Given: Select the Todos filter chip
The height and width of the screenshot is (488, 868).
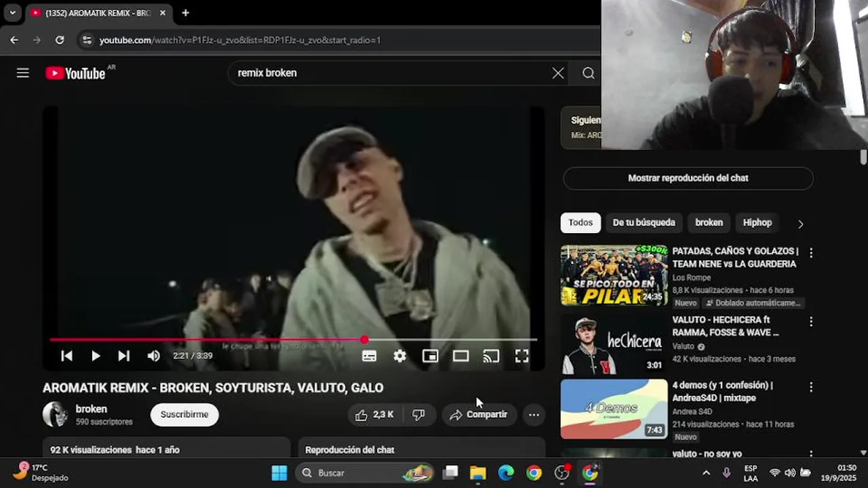Looking at the screenshot, I should [x=580, y=222].
